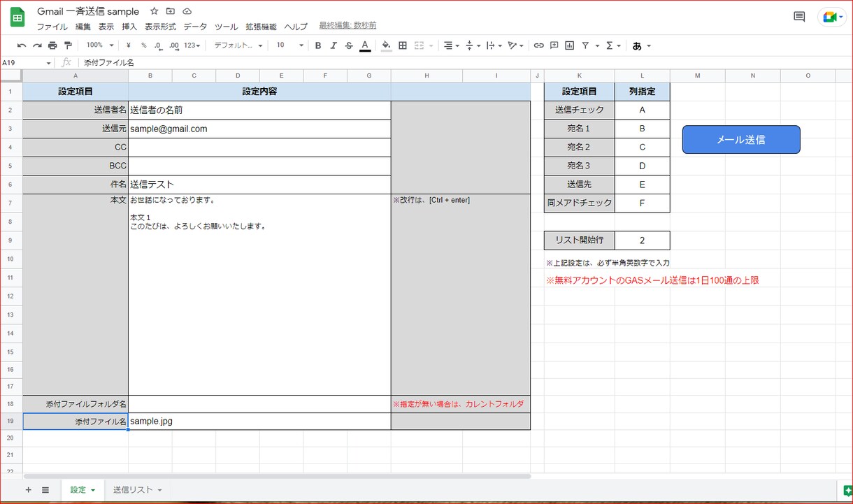
Task: Open the cell borders tool
Action: 403,45
